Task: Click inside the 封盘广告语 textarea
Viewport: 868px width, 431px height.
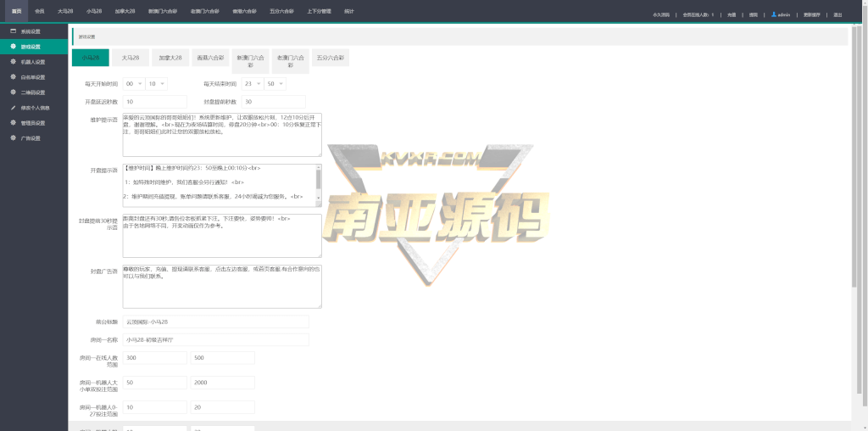Action: coord(222,286)
